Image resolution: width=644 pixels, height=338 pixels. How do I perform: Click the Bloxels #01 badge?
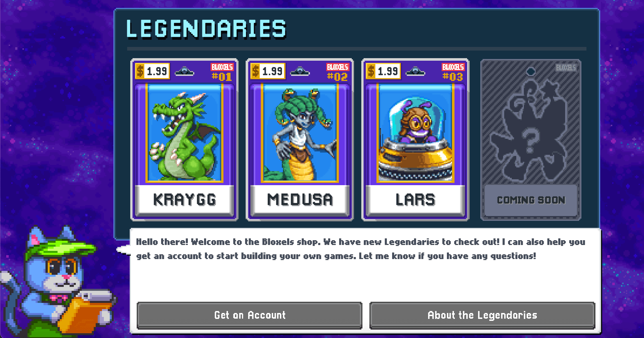222,72
